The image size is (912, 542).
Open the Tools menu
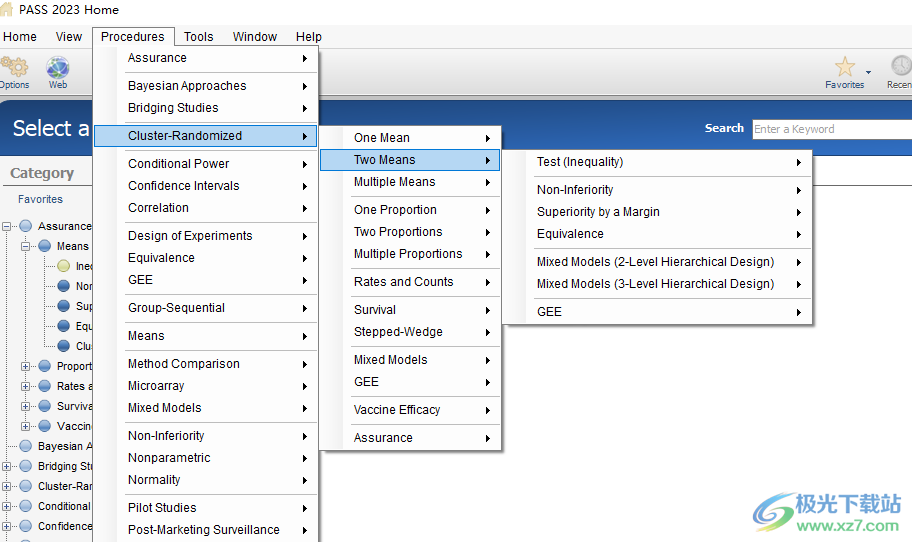point(199,37)
